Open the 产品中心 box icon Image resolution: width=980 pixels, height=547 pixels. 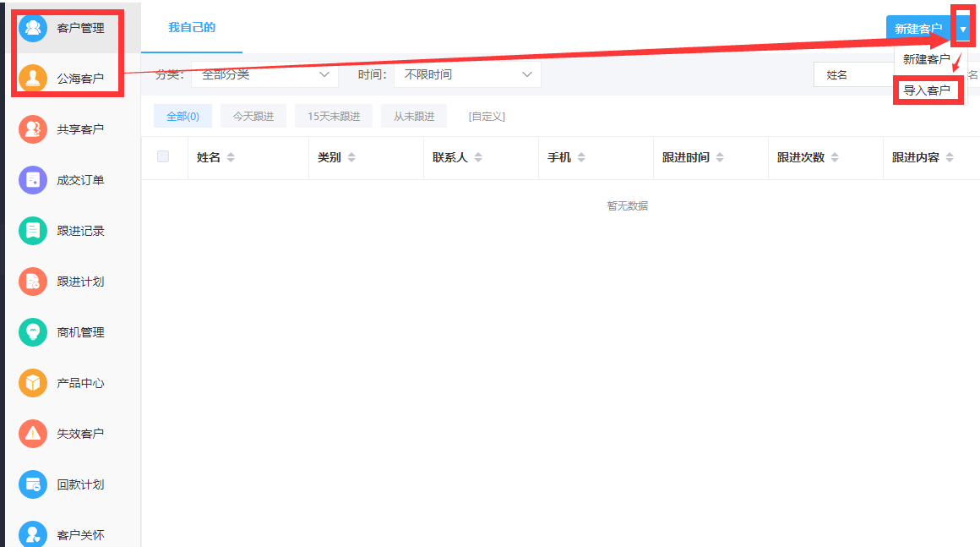[33, 383]
